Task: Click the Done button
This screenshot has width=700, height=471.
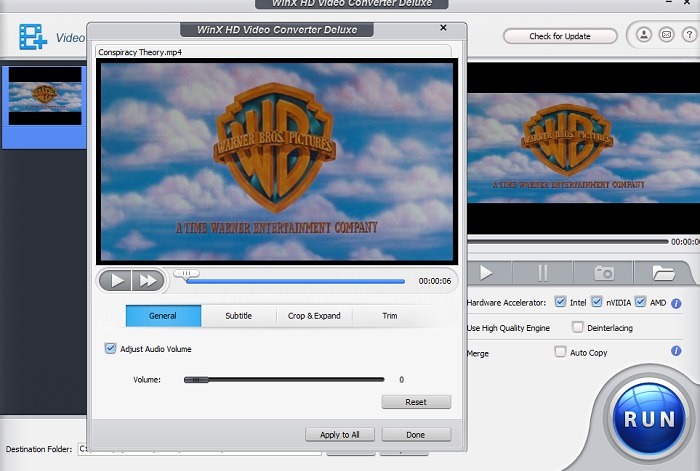Action: point(416,434)
